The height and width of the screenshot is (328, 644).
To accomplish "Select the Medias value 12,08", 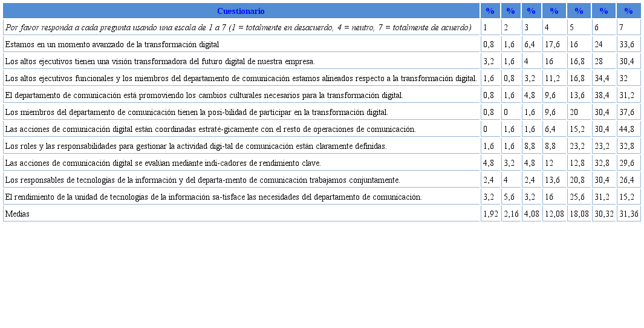I will point(554,214).
